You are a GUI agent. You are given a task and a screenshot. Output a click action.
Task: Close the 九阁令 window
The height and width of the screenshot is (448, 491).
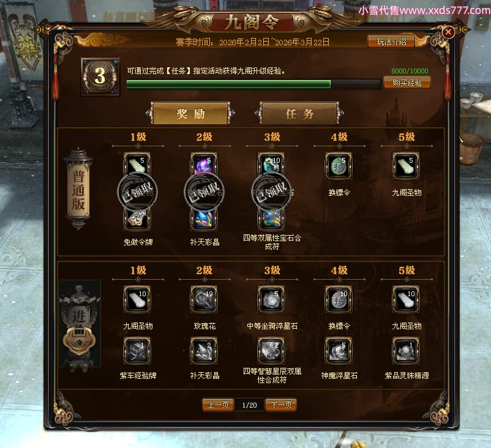click(x=448, y=32)
